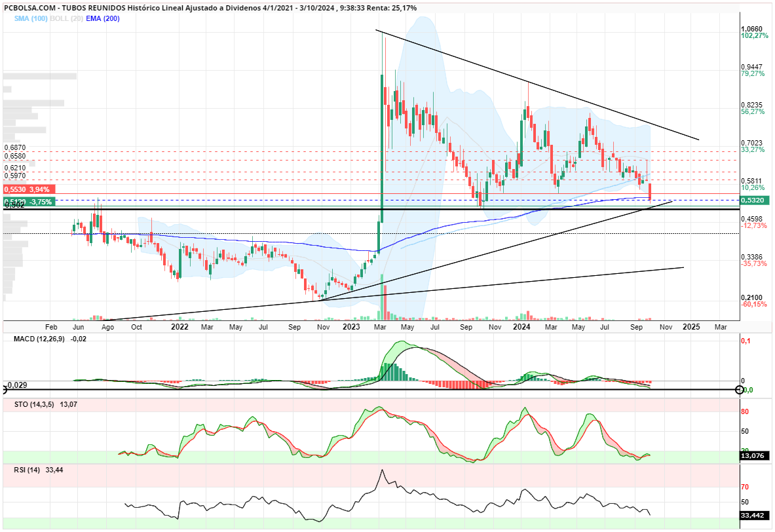Click the -60,15% percentage label
This screenshot has height=532, width=775.
pos(754,304)
